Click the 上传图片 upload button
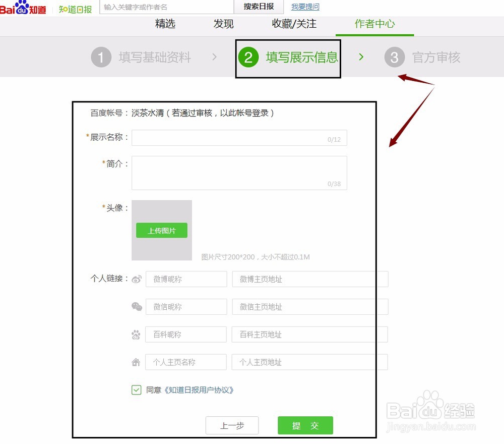Screen dimensions: 504x444 [x=161, y=230]
